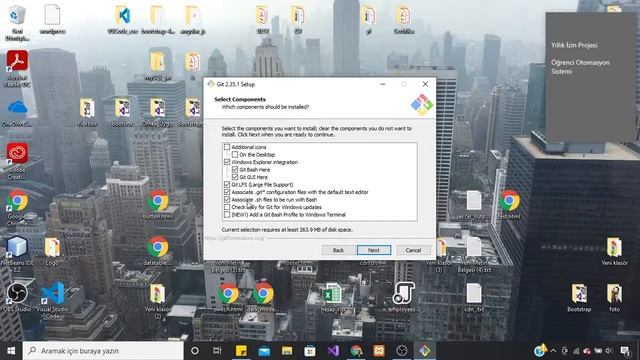Click the taskbar search box
This screenshot has width=640, height=360.
tap(103, 351)
